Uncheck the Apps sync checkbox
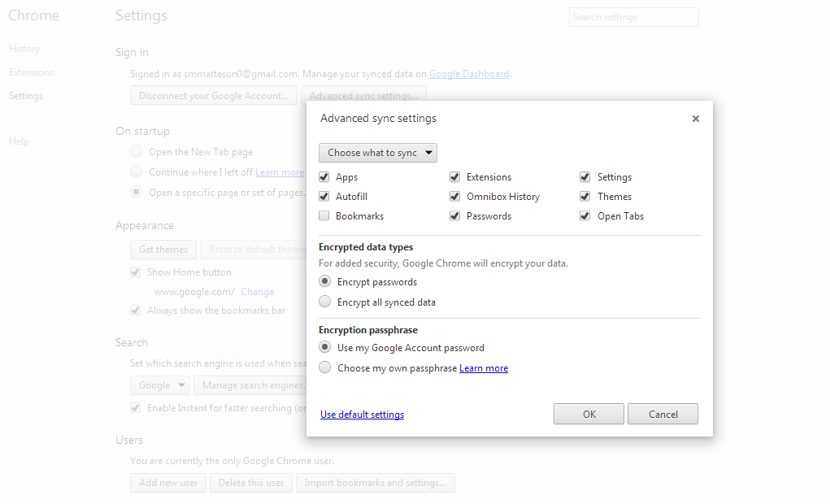830x504 pixels. click(324, 177)
